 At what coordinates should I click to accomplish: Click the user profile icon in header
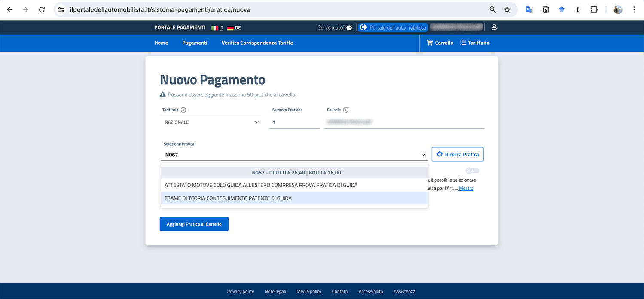click(x=494, y=27)
